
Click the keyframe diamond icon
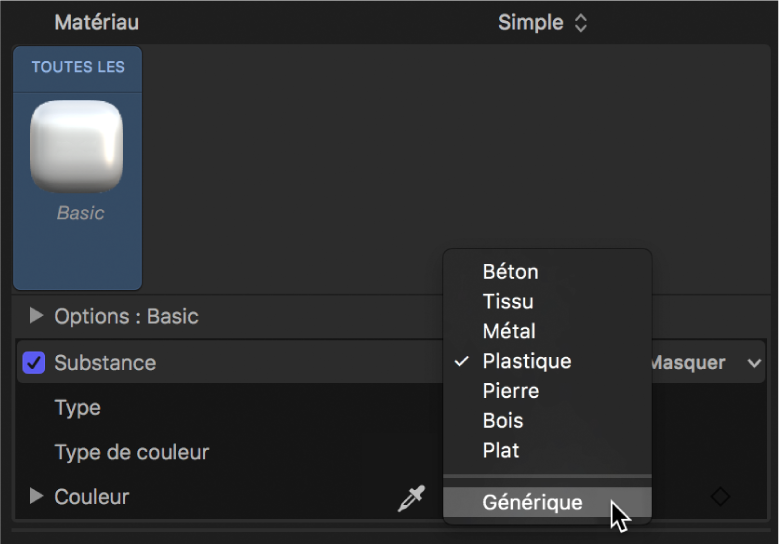pyautogui.click(x=720, y=496)
